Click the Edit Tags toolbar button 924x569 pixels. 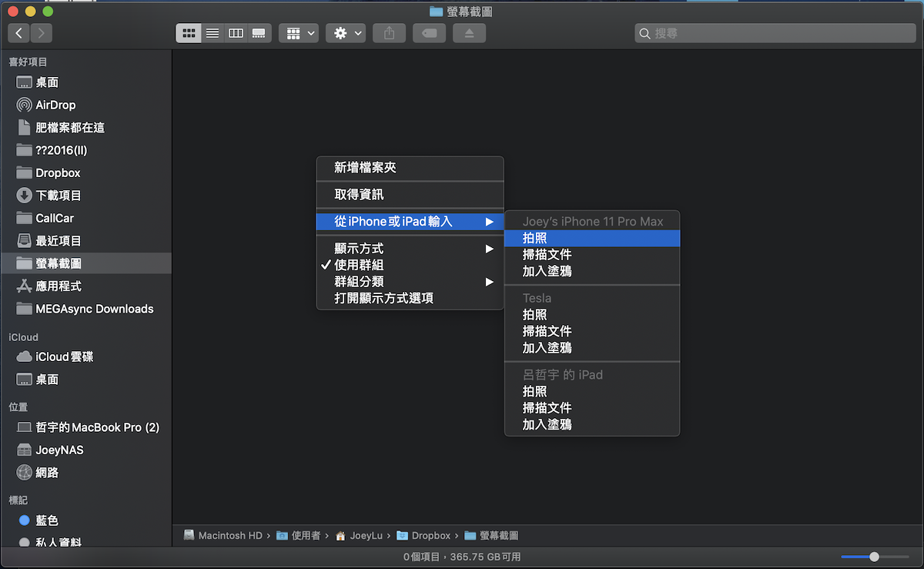click(x=429, y=33)
